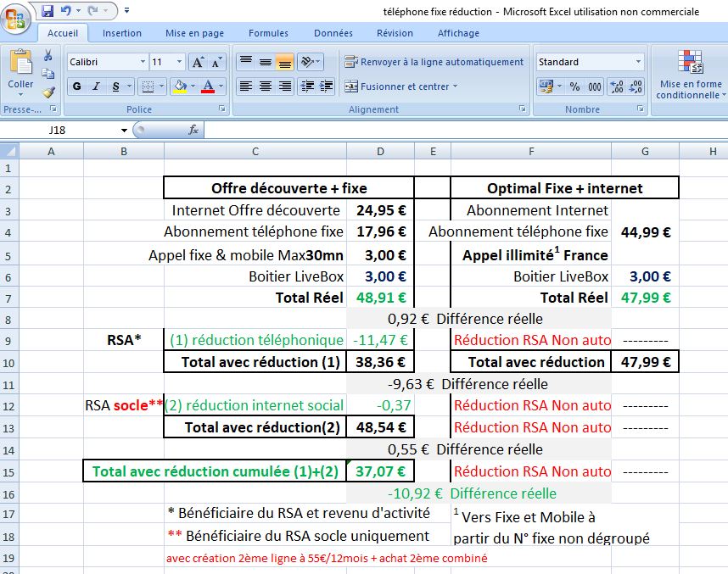Screen dimensions: 728x574
Task: Click the Undo arrow icon
Action: pyautogui.click(x=66, y=11)
